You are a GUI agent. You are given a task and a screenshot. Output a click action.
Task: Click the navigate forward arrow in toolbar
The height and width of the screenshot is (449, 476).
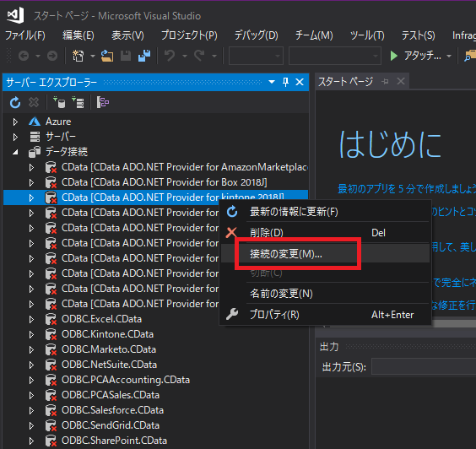[x=52, y=56]
